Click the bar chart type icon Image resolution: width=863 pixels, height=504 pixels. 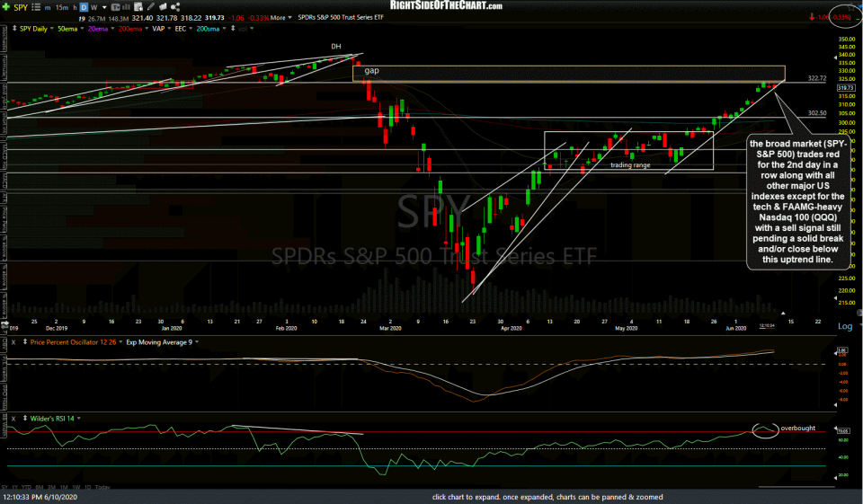point(126,7)
